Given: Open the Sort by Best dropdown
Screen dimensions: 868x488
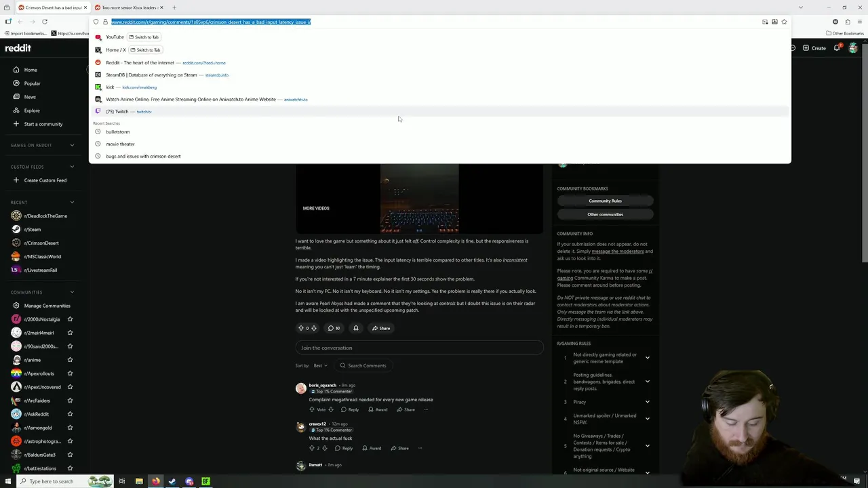Looking at the screenshot, I should click(x=320, y=365).
